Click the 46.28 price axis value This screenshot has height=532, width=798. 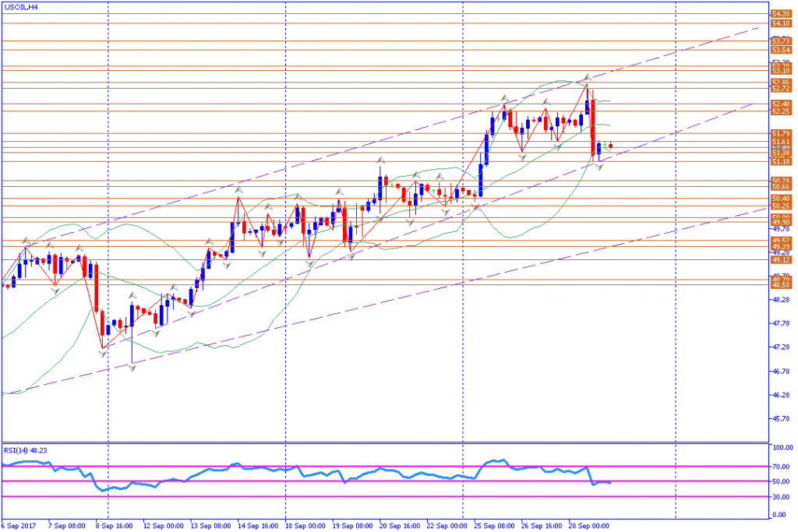click(x=781, y=395)
